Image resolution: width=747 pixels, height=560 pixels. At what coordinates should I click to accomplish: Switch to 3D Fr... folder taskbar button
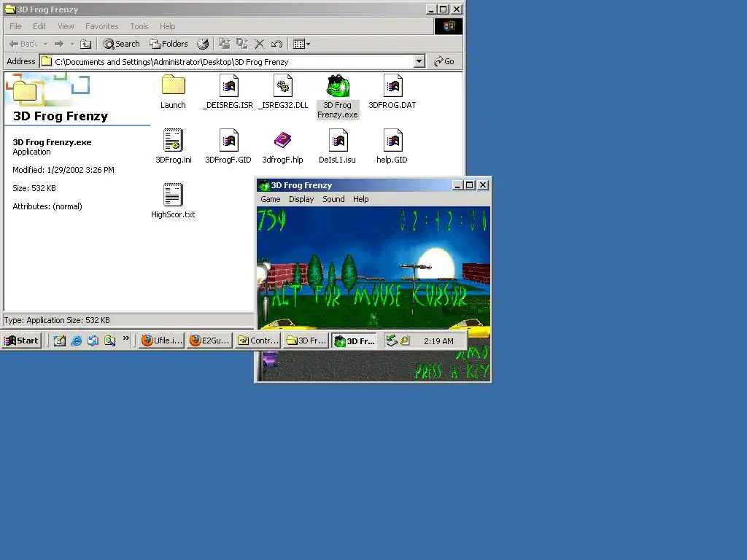tap(306, 341)
